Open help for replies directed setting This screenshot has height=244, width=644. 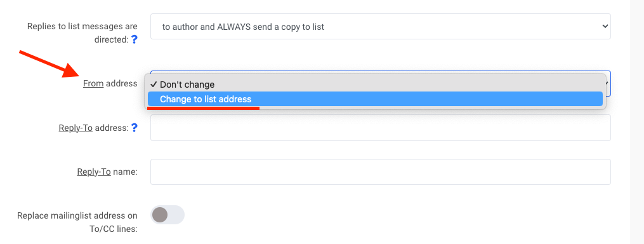[134, 40]
